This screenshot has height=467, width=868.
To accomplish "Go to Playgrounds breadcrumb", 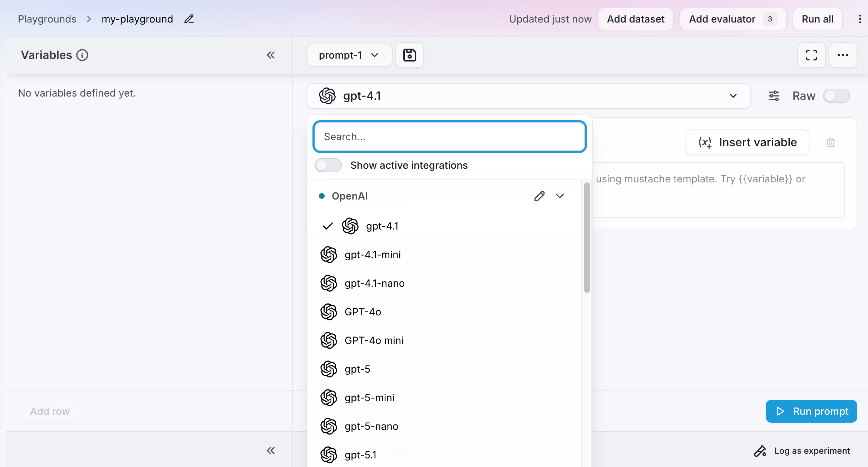I will pos(47,19).
